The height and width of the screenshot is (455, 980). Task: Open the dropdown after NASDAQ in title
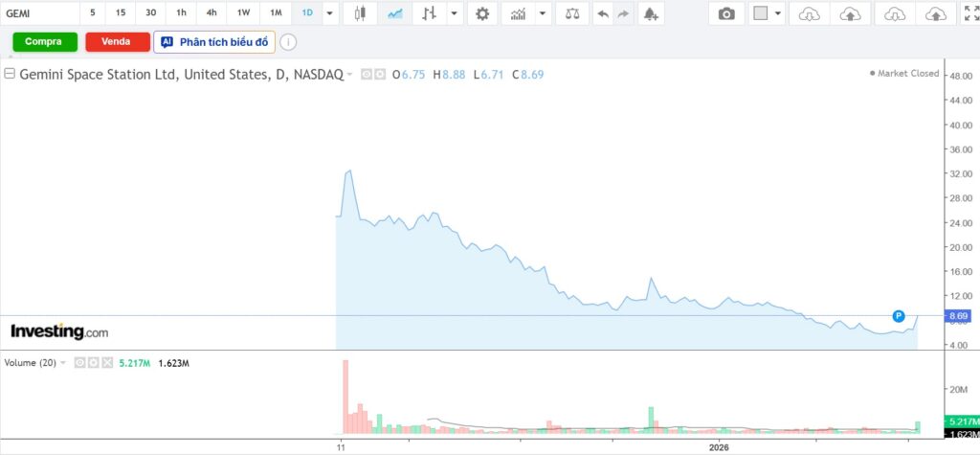[x=349, y=75]
